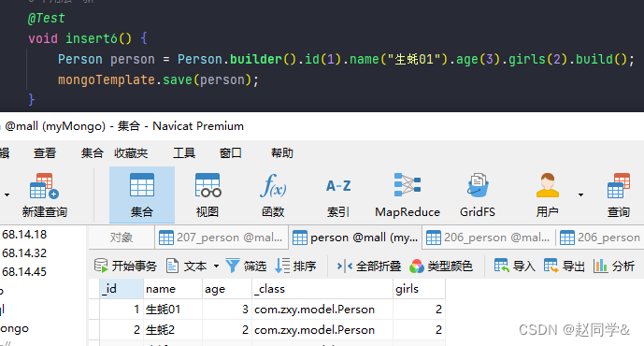Open the 工具 tools menu
644x346 pixels.
pos(184,152)
